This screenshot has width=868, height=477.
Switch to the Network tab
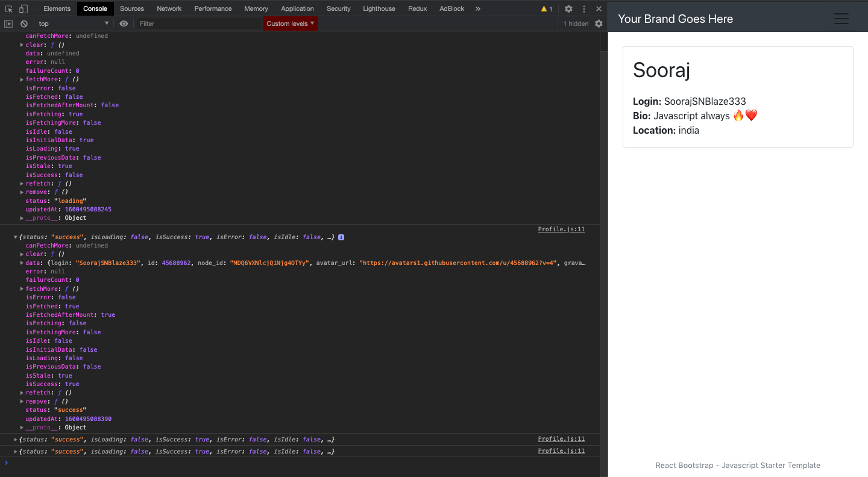(x=169, y=9)
